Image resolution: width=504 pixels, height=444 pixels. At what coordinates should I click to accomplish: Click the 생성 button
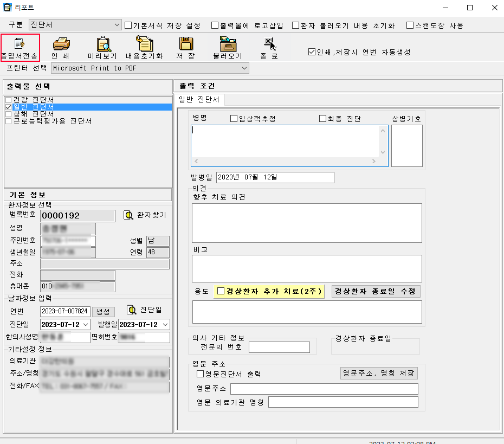click(103, 311)
